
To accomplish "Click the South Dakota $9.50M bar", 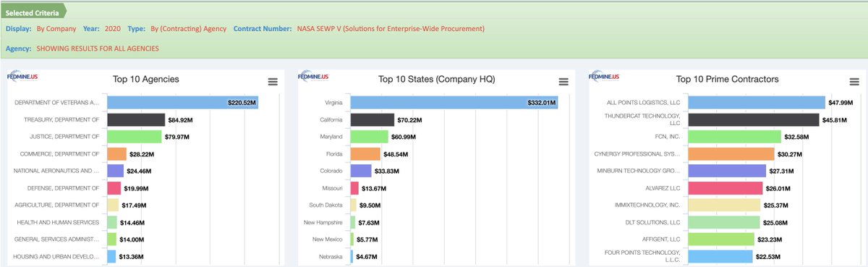I will 354,205.
